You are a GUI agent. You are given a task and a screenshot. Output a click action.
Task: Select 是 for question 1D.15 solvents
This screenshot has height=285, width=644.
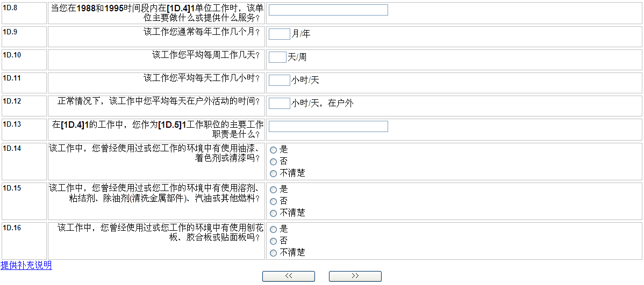tap(273, 189)
